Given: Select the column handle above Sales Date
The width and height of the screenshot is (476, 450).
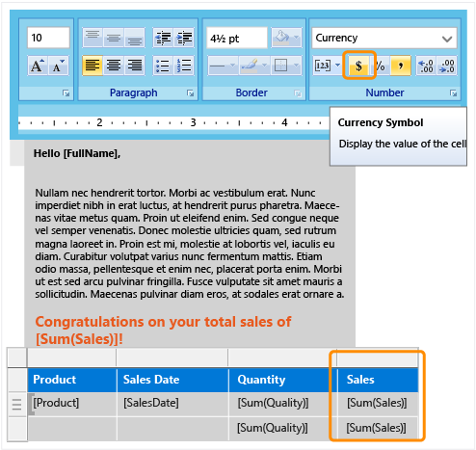Looking at the screenshot, I should (172, 357).
